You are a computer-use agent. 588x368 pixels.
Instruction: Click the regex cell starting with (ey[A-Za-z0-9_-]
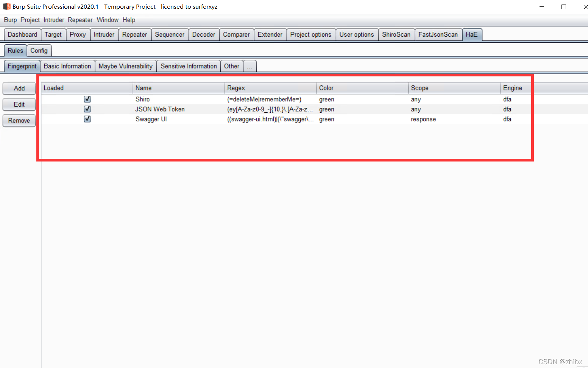point(270,109)
